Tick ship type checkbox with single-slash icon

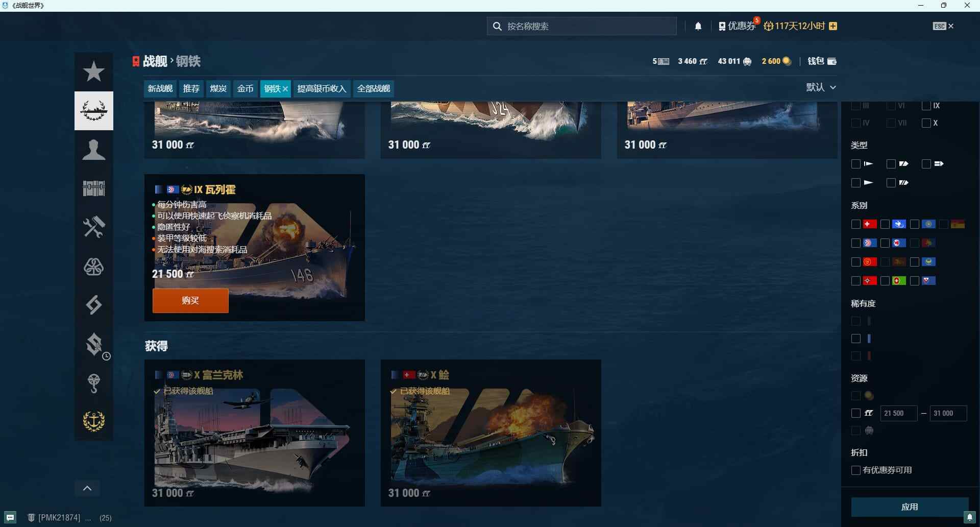(891, 164)
